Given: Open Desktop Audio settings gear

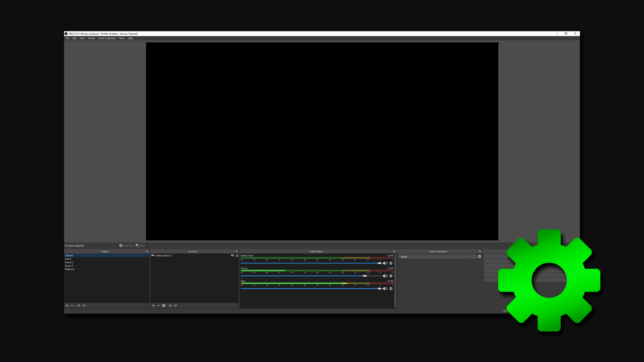Looking at the screenshot, I should pyautogui.click(x=391, y=263).
